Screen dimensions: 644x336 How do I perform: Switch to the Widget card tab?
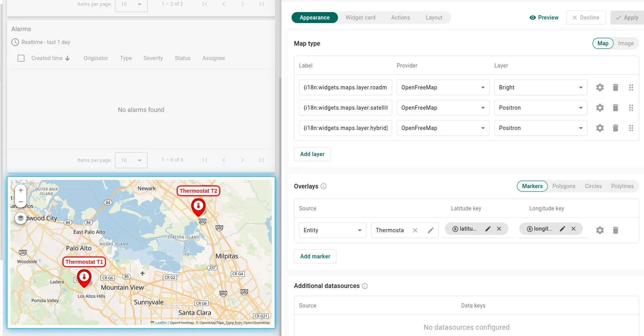361,18
